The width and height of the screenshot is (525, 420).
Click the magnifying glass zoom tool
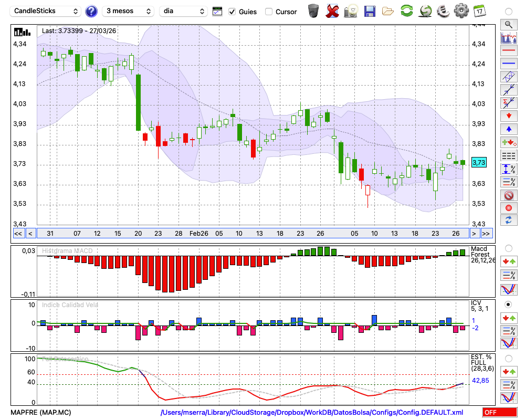[508, 24]
